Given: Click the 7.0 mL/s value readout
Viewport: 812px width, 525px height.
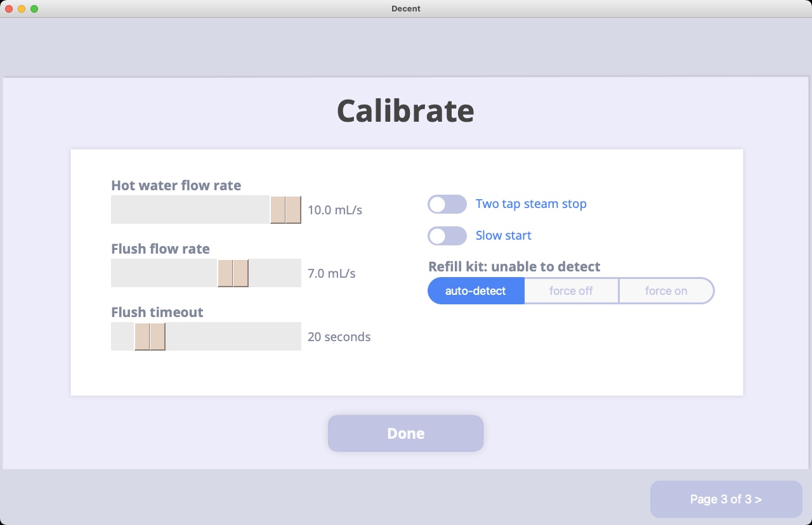Looking at the screenshot, I should pos(332,273).
